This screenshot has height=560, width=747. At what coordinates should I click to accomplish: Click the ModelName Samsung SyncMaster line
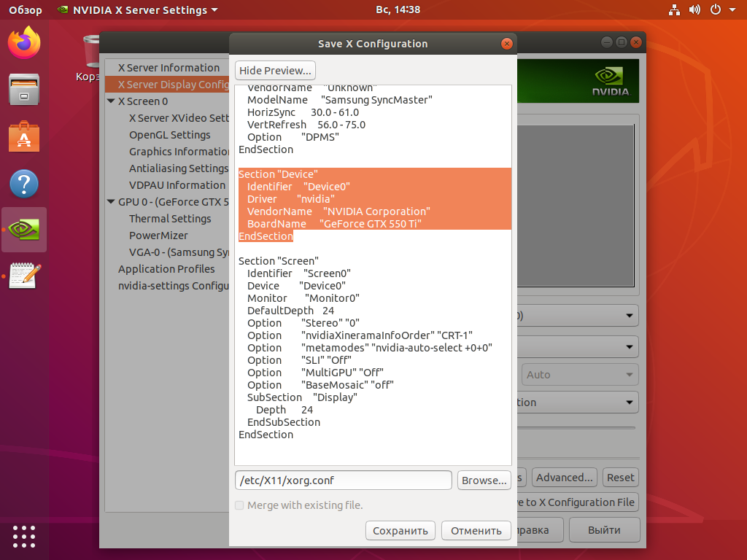(340, 100)
